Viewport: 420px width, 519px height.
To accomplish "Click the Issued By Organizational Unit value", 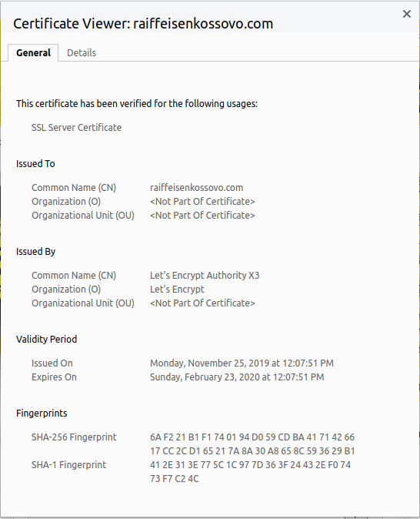I will (202, 303).
